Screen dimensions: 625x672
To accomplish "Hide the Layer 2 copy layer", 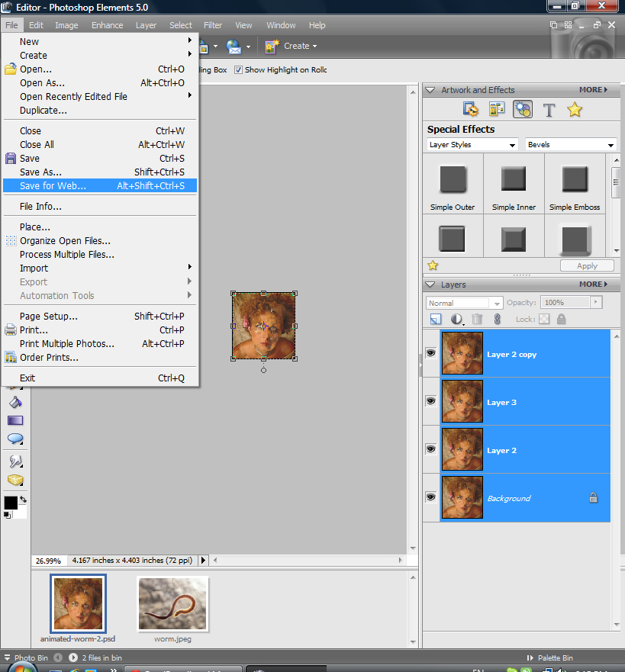I will (431, 353).
